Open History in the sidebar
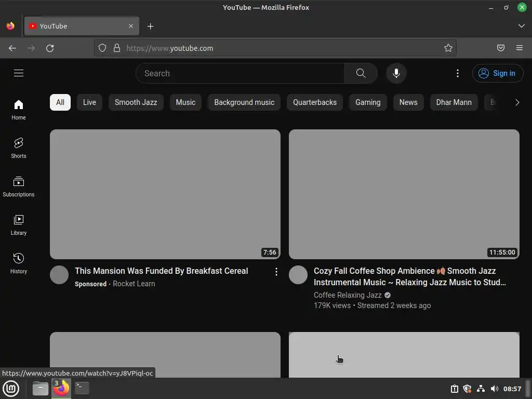Screen dimensions: 532x399 click(19, 263)
